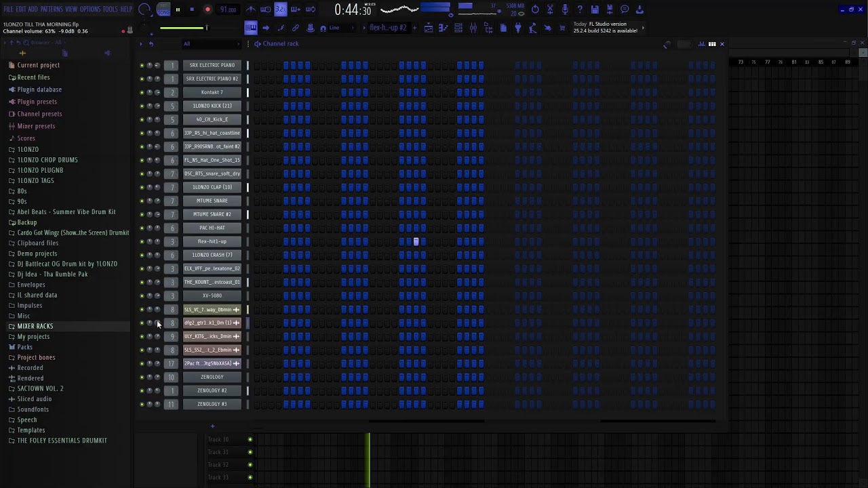Switch to graph editor in Channel rack
The width and height of the screenshot is (868, 488).
pyautogui.click(x=701, y=44)
